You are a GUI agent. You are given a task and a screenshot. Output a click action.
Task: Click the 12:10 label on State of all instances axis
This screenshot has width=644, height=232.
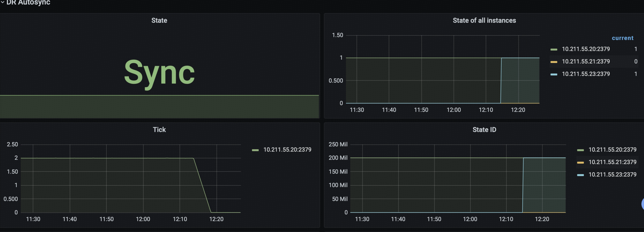pyautogui.click(x=486, y=110)
